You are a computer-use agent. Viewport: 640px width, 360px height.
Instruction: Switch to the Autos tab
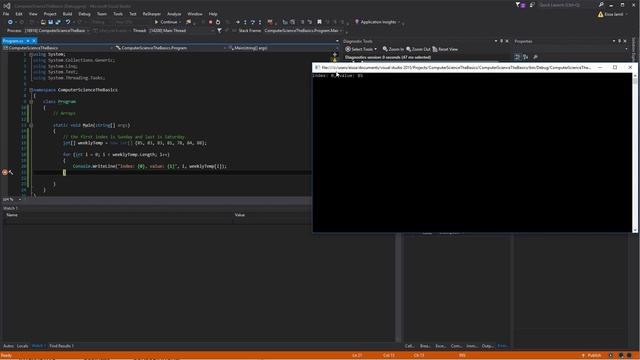[x=8, y=346]
